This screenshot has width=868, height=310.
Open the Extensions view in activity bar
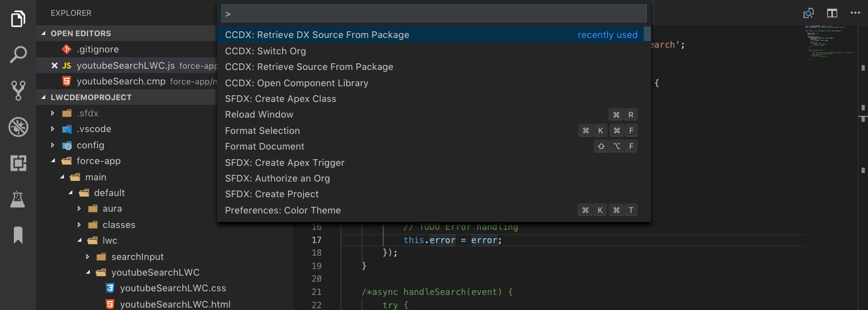[18, 163]
